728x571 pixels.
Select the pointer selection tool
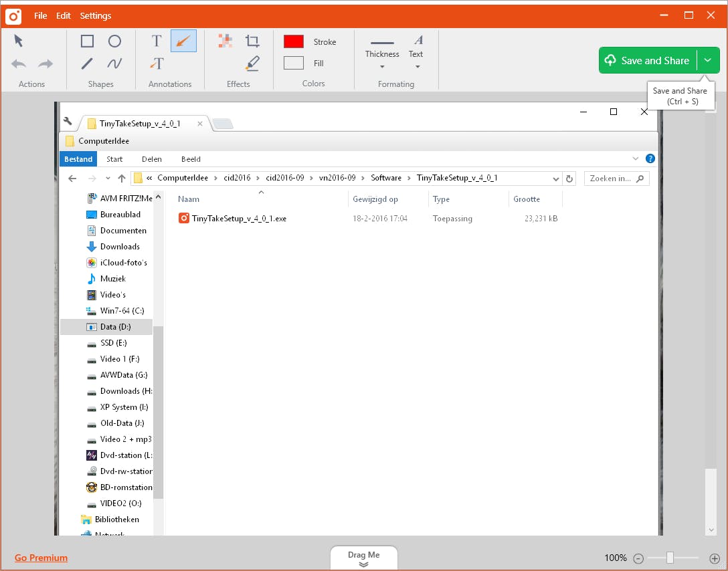click(19, 41)
